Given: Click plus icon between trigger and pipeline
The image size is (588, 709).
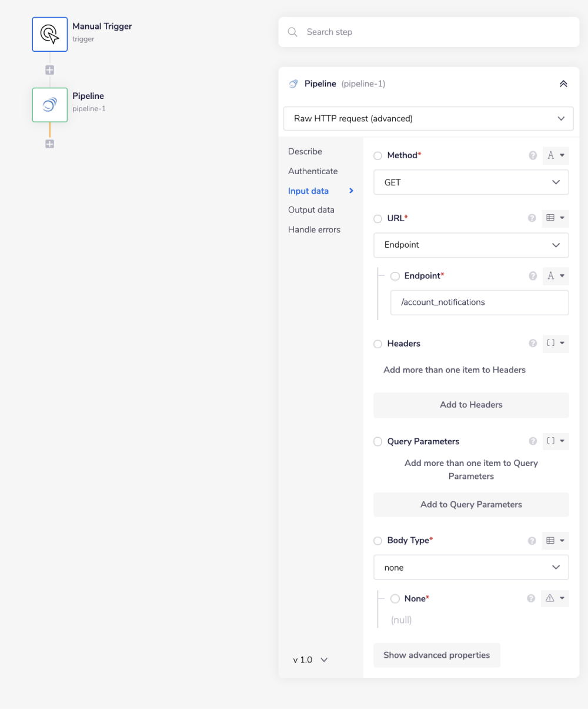Looking at the screenshot, I should click(50, 70).
